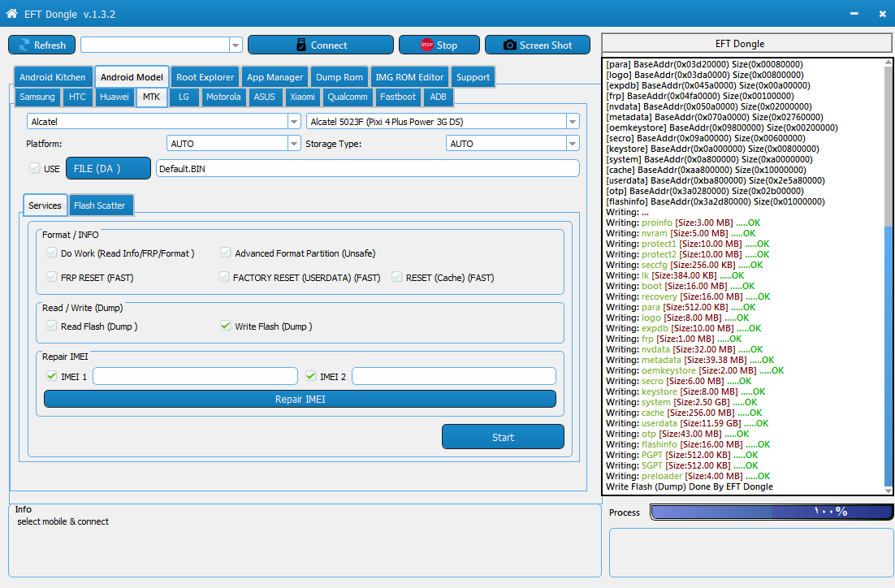Screen dimensions: 895x588
Task: Minimize the EFT Dongle window
Action: point(854,14)
